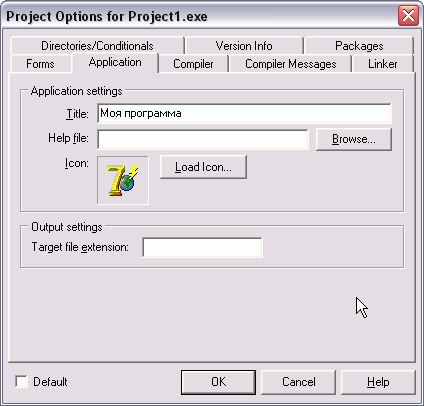Screen dimensions: 424x406
Task: Browse for a help file
Action: (354, 139)
